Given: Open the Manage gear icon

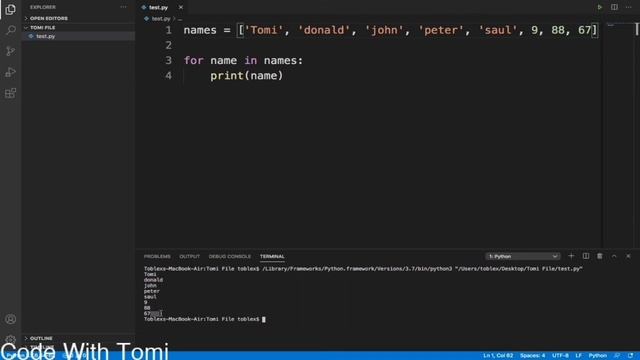Looking at the screenshot, I should point(11,339).
